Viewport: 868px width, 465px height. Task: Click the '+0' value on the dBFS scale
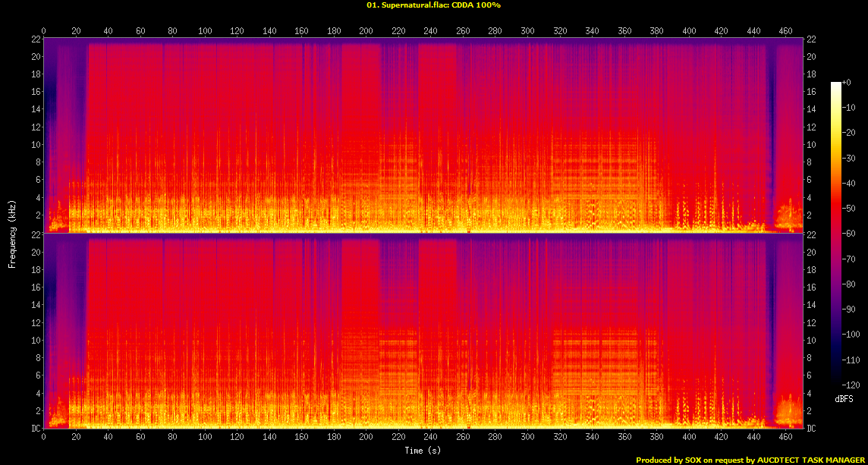pos(848,82)
